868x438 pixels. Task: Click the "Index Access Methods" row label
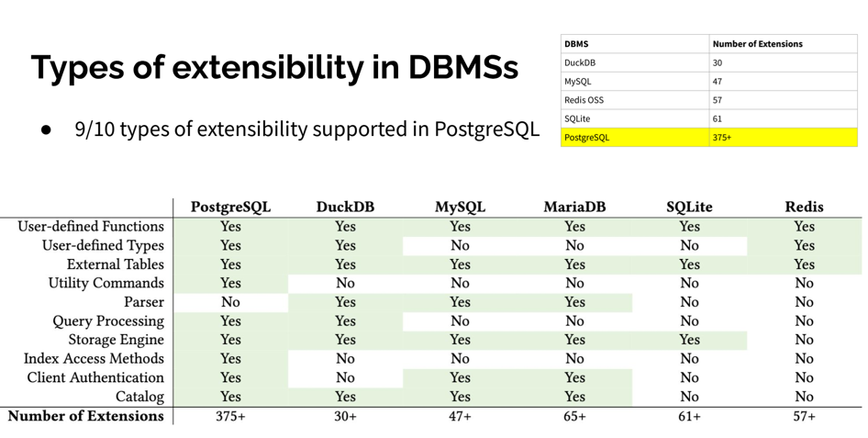94,358
